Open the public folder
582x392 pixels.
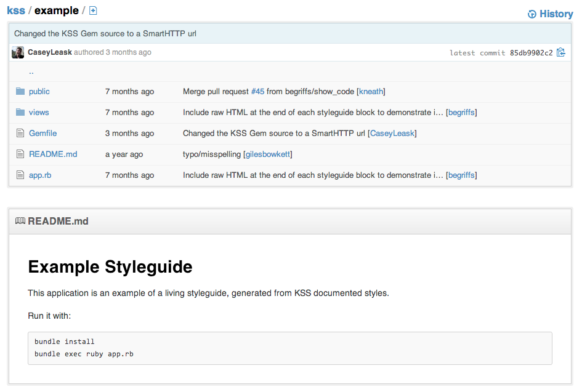(x=39, y=92)
